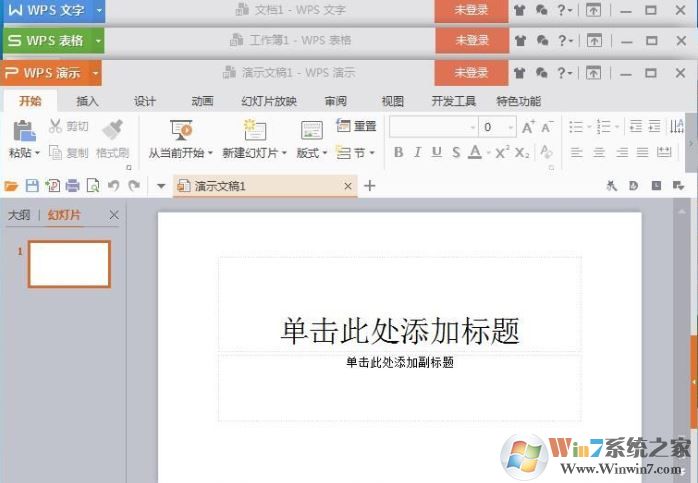This screenshot has height=483, width=698.
Task: Open the 开发工具 tab
Action: point(454,101)
